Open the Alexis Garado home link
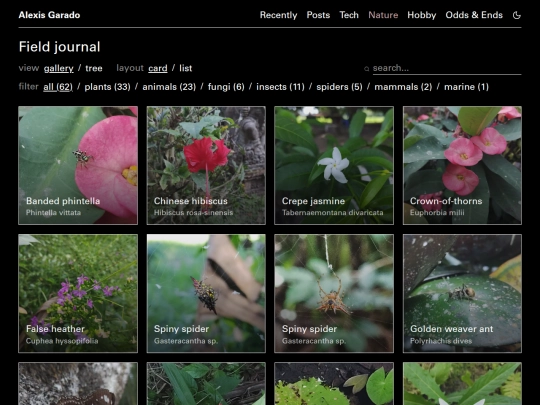Image resolution: width=540 pixels, height=405 pixels. click(x=49, y=15)
